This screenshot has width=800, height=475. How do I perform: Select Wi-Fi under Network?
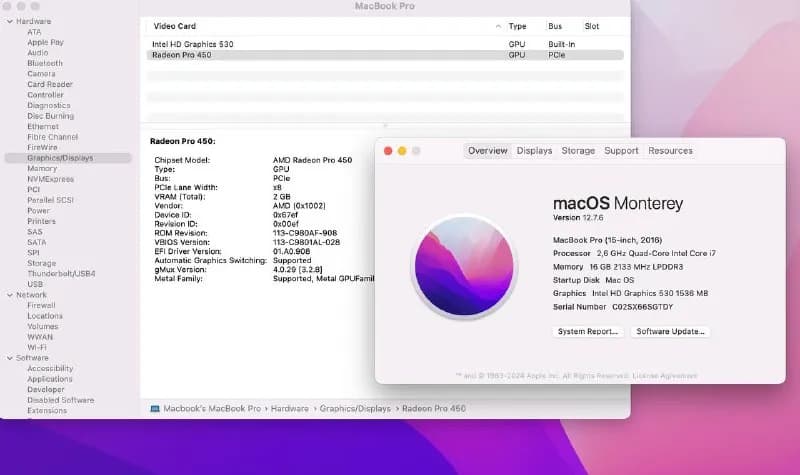[37, 347]
